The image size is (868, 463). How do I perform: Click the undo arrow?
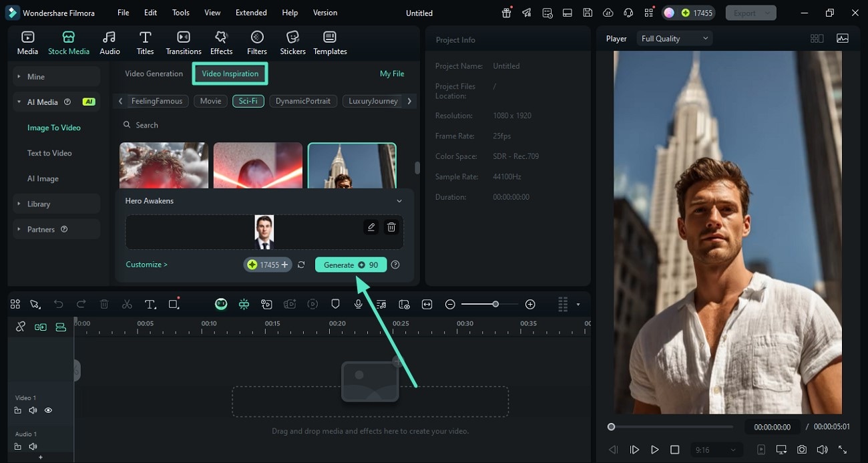point(58,304)
